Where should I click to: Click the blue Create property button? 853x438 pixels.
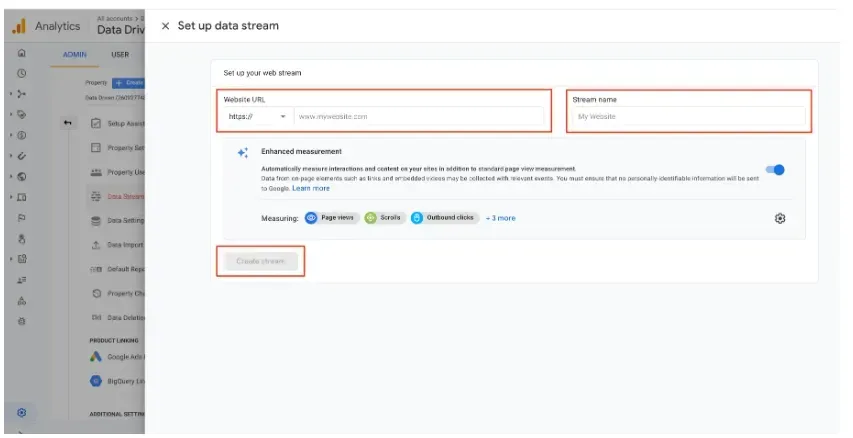[x=128, y=83]
